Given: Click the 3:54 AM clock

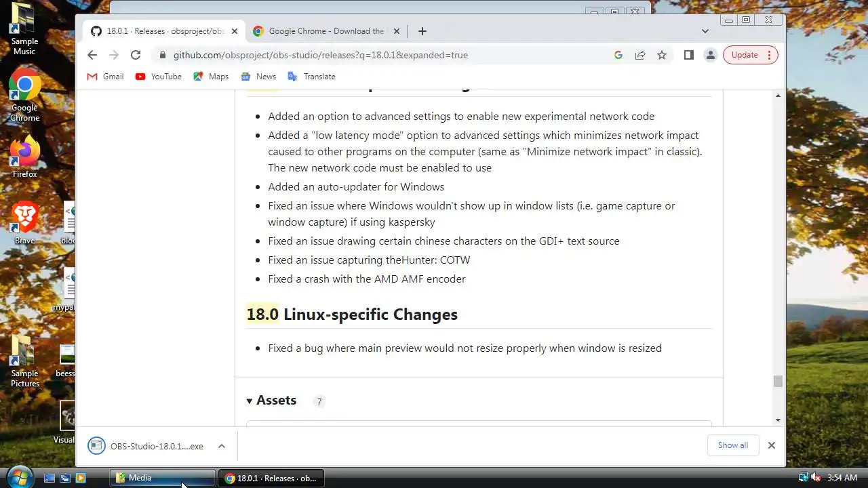Looking at the screenshot, I should coord(842,478).
